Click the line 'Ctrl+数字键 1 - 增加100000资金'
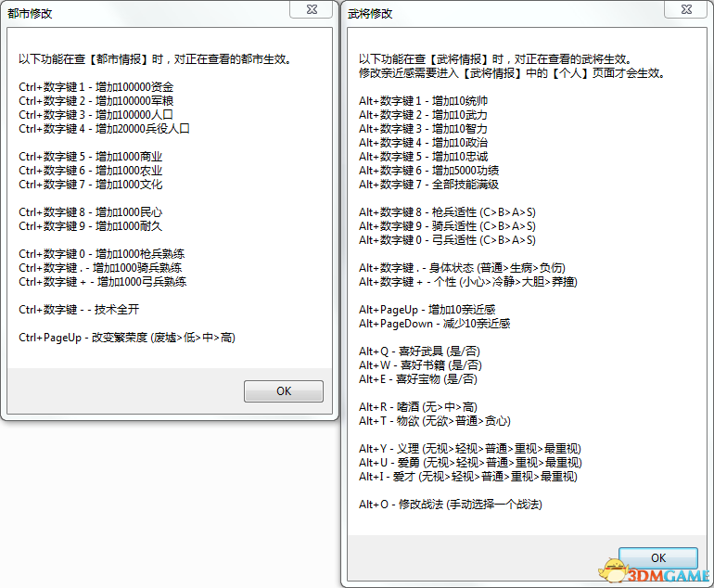 click(96, 87)
